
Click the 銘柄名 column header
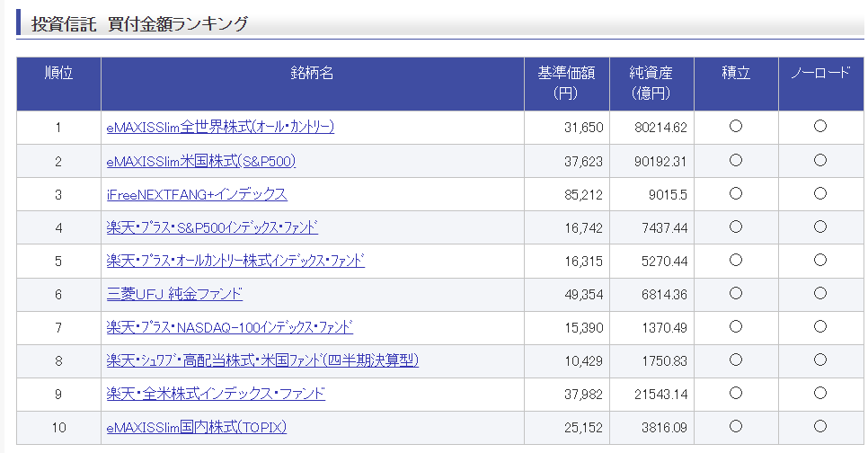click(312, 74)
